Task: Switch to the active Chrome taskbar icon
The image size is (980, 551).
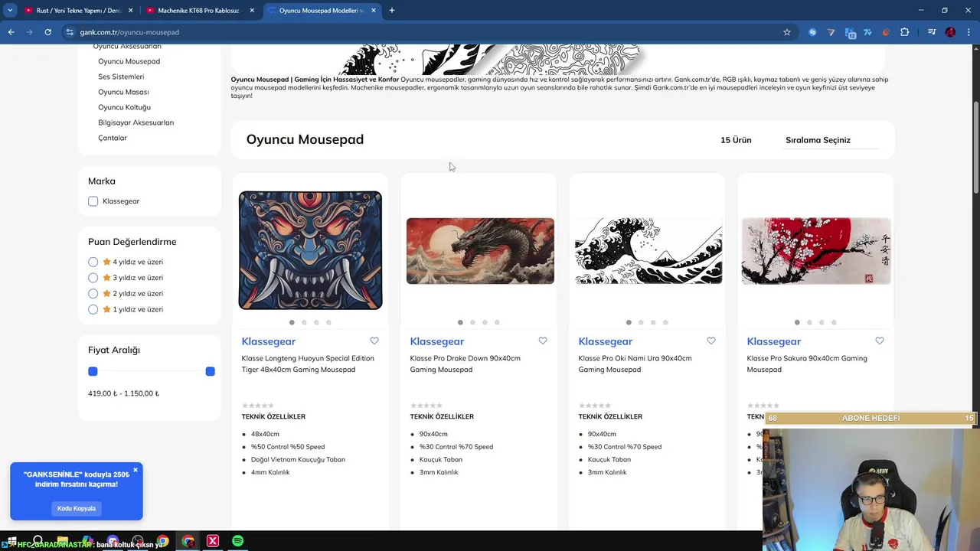Action: click(x=188, y=541)
